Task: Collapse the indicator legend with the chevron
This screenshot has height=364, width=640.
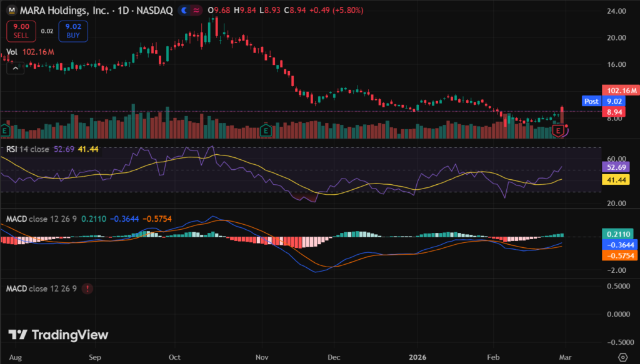Action: point(15,69)
